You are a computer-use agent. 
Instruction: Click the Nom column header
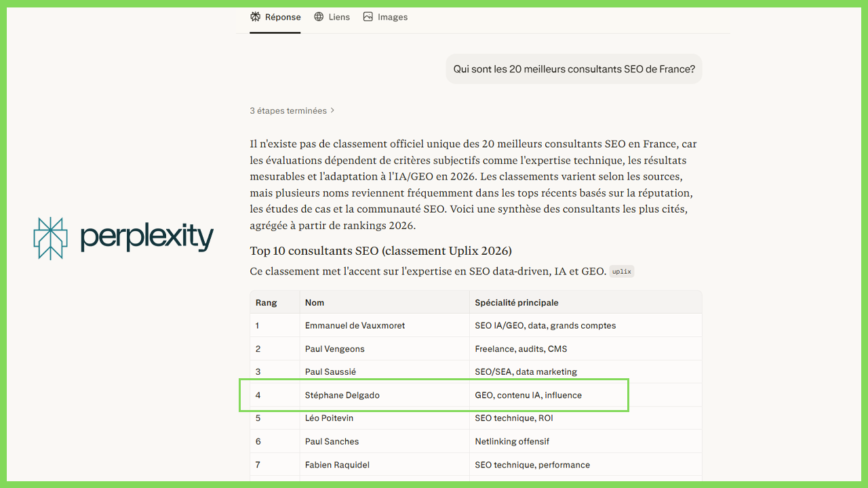(x=315, y=303)
